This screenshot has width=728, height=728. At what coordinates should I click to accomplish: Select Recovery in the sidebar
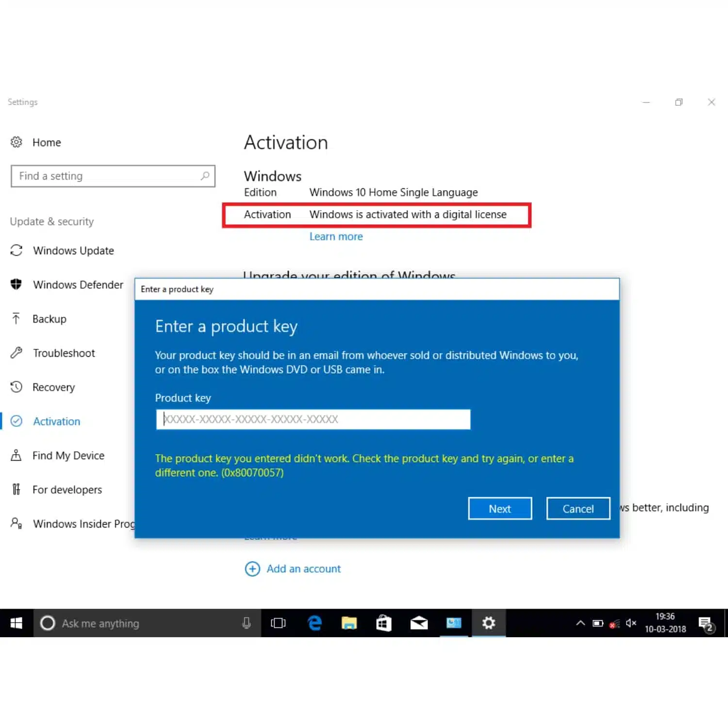[53, 387]
